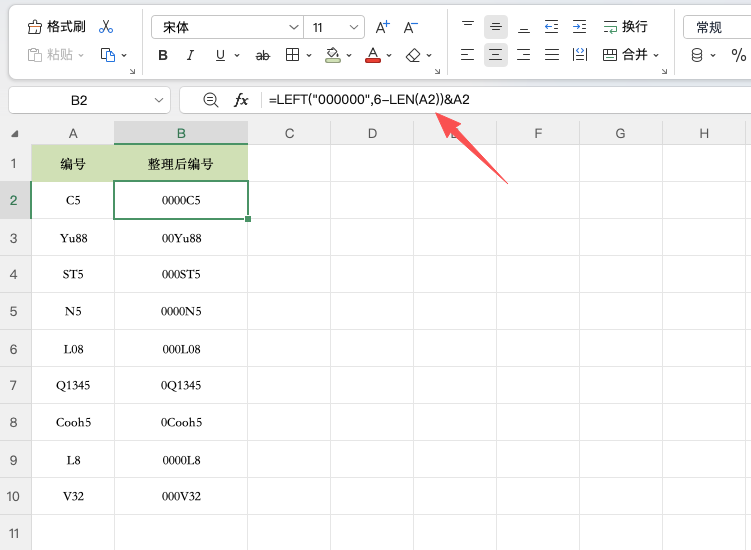Click the decrease indent icon
751x550 pixels.
coord(552,27)
